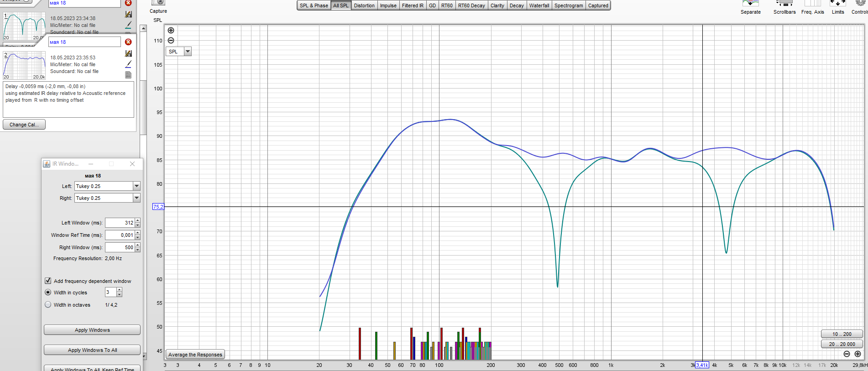Open the Limits graph settings
Viewport: 868px width, 371px height.
coord(837,4)
